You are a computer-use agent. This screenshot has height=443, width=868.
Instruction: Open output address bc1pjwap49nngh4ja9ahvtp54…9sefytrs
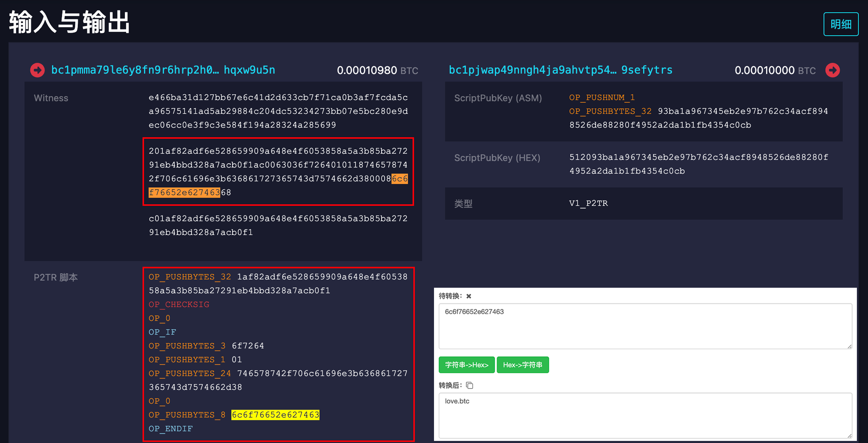pos(560,70)
